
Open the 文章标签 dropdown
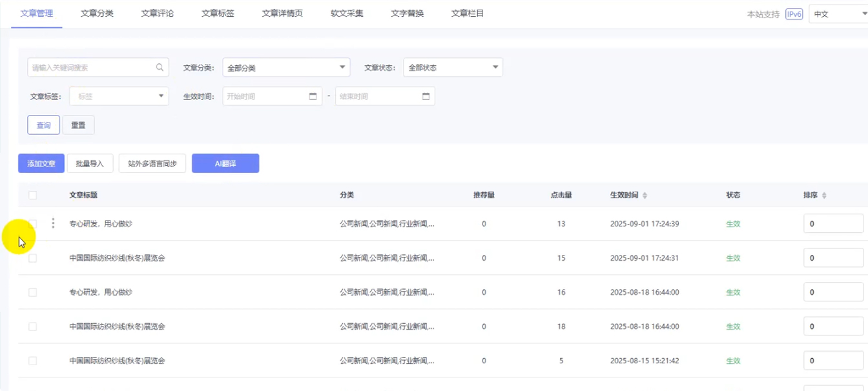click(119, 96)
